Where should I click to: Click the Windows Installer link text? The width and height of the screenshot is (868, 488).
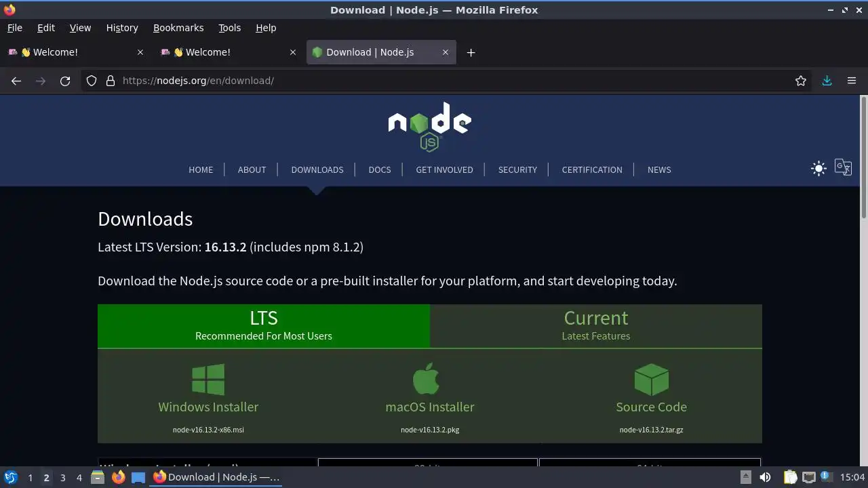click(x=208, y=407)
